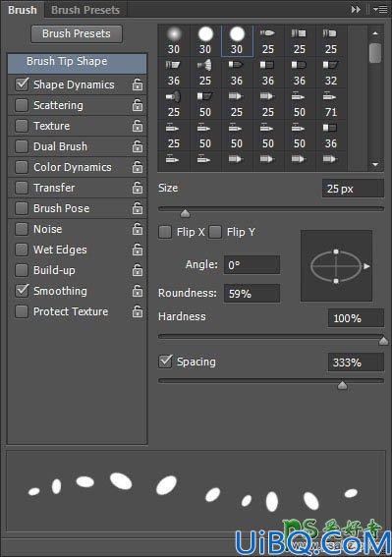Toggle the lock icon for Color Dynamics

(138, 167)
